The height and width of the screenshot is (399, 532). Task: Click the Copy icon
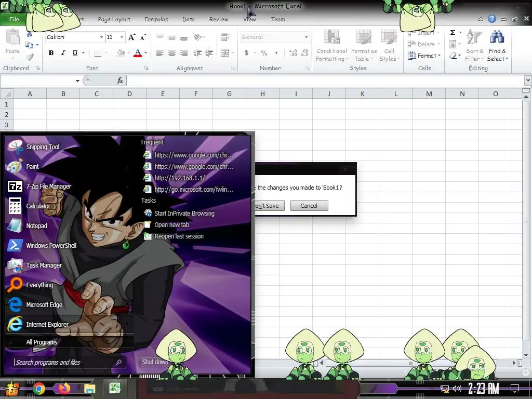[30, 45]
